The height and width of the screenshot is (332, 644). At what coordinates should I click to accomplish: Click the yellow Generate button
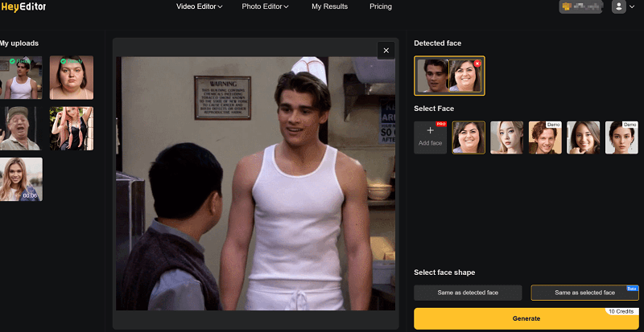(x=526, y=318)
